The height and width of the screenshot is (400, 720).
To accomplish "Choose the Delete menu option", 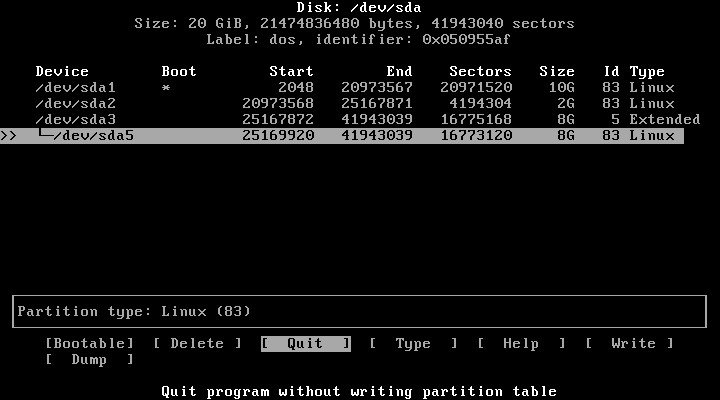I will pyautogui.click(x=197, y=344).
